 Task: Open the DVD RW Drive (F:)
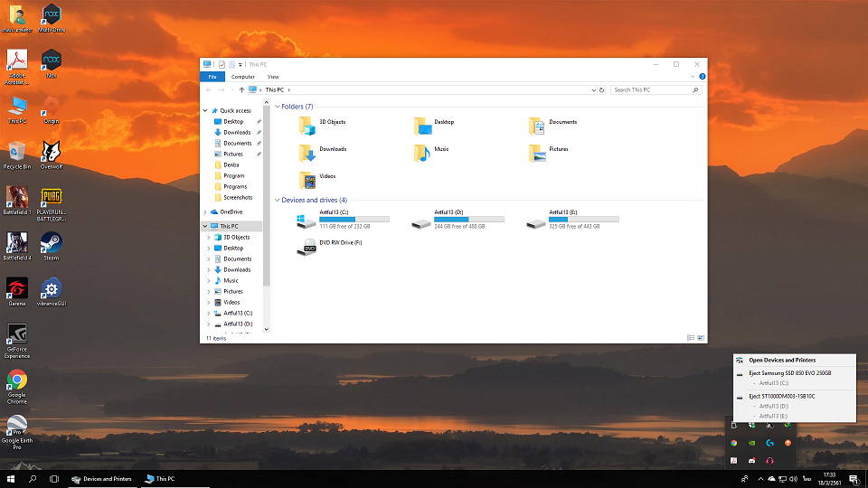(x=307, y=246)
